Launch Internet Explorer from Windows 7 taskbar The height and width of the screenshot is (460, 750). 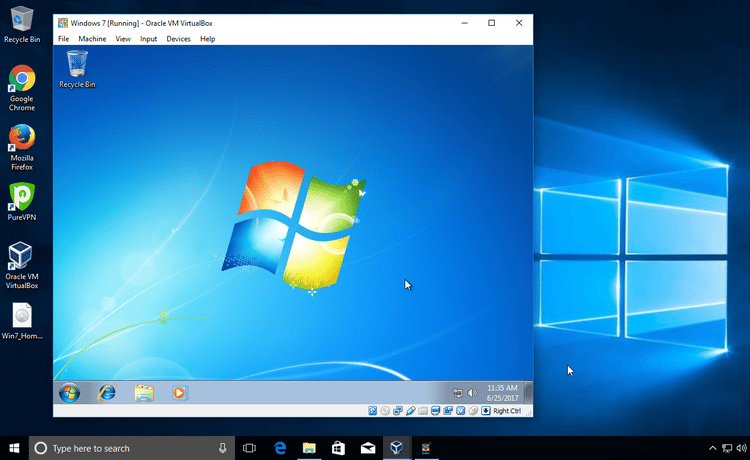pyautogui.click(x=107, y=393)
